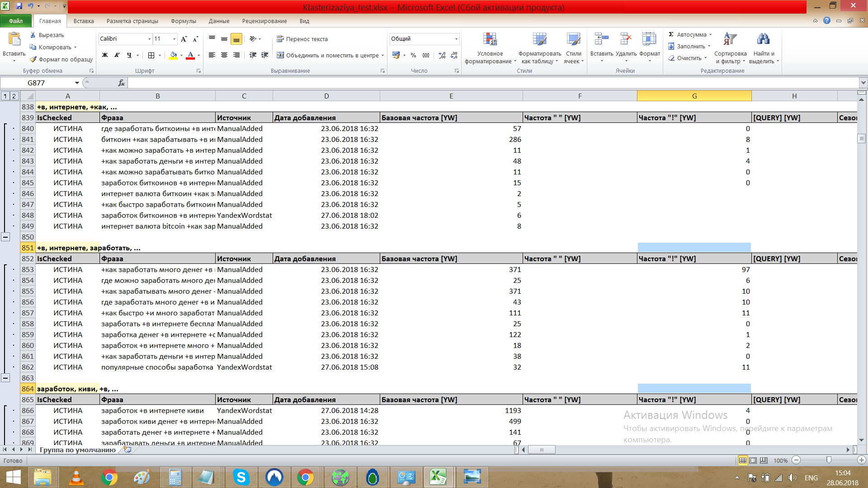Align text left
Screen dimensions: 868x488
212,55
